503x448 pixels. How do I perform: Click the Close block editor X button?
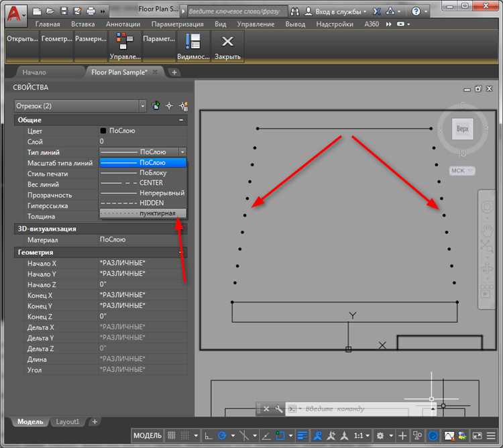[x=227, y=43]
